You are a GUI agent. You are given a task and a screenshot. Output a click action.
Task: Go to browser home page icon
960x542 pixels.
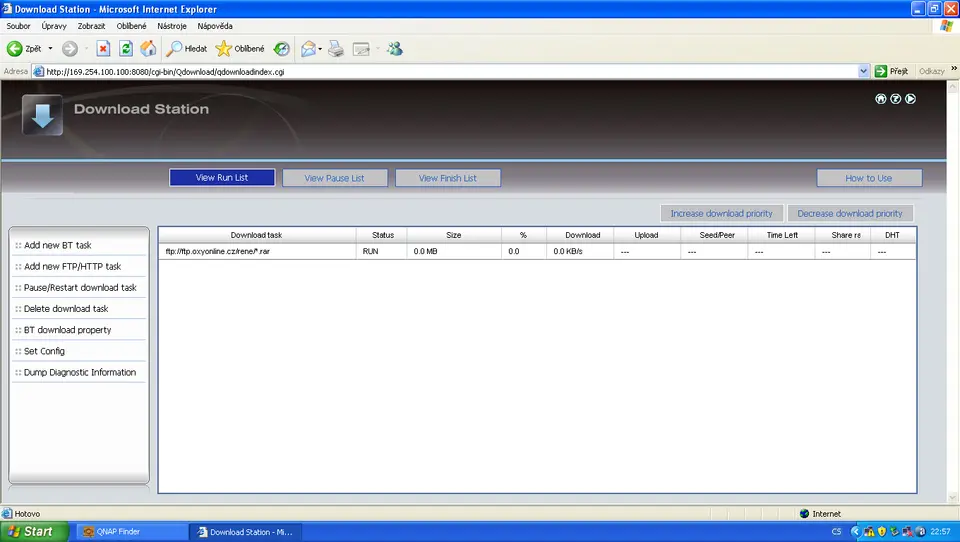pos(148,48)
